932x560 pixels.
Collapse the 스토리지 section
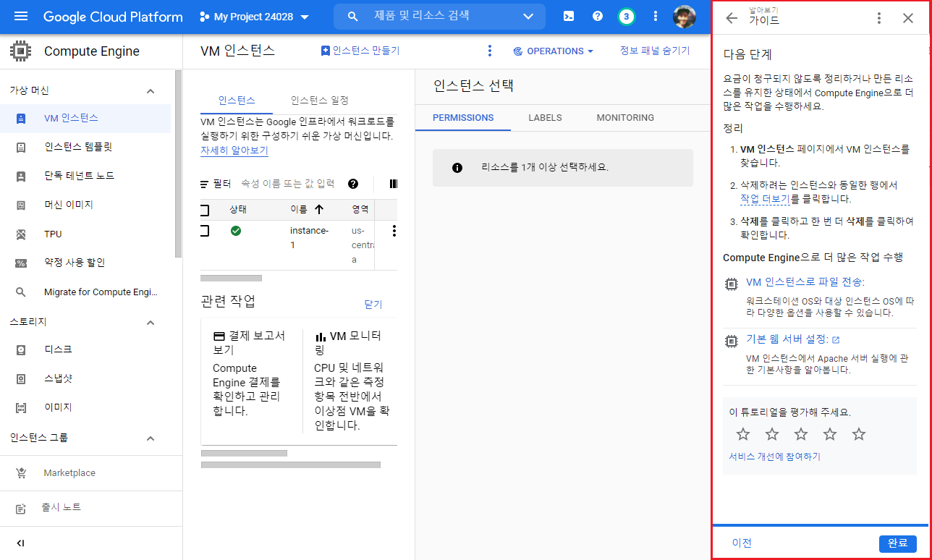(151, 322)
